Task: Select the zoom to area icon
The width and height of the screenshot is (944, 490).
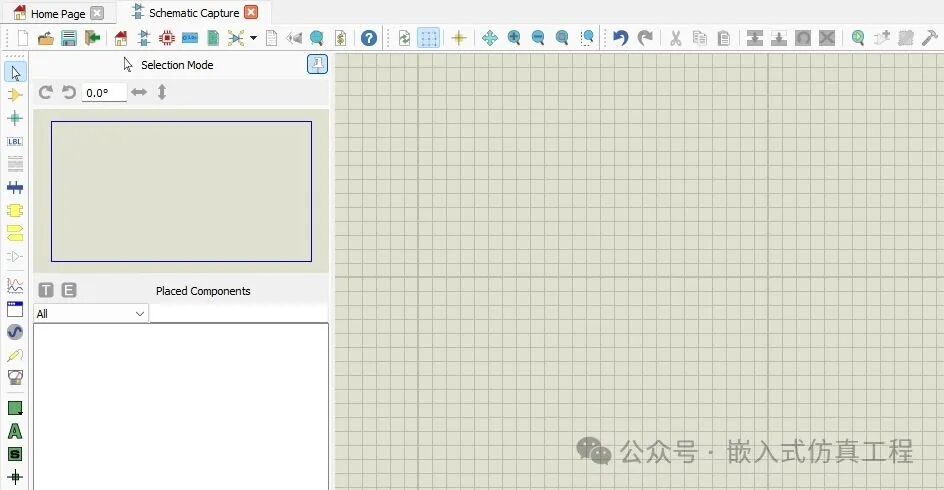Action: coord(587,39)
